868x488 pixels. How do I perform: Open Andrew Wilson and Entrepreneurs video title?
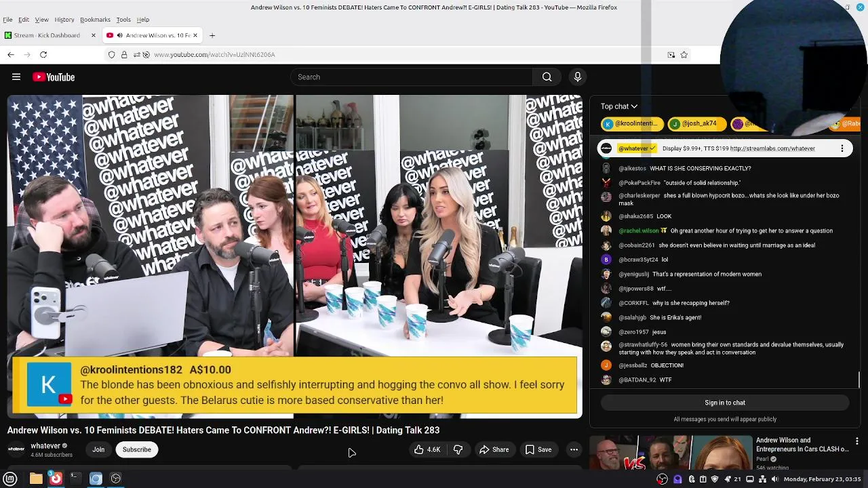[802, 445]
